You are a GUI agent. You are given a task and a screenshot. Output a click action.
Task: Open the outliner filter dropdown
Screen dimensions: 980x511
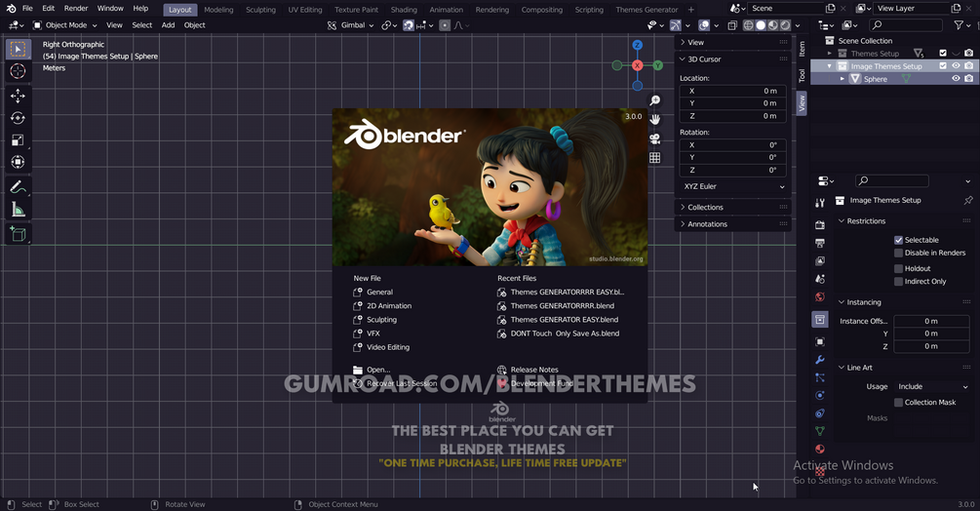(x=961, y=25)
